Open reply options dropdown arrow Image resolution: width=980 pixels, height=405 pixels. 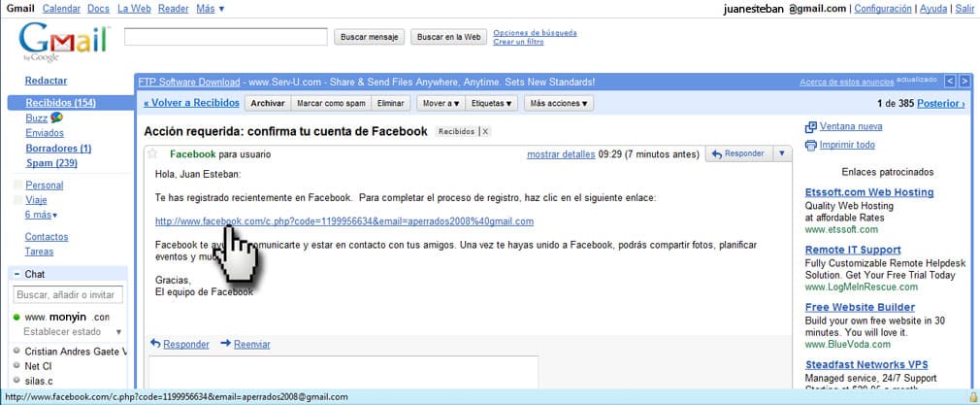(x=782, y=153)
